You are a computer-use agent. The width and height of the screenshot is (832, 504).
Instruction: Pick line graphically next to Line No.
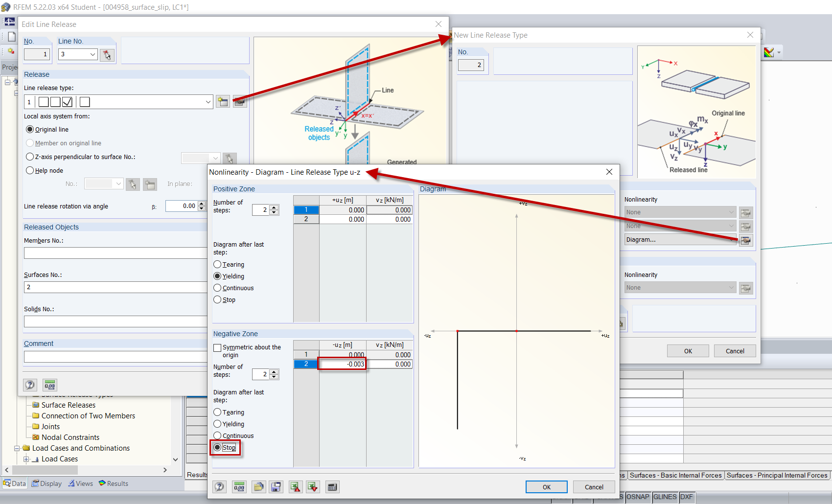coord(107,55)
